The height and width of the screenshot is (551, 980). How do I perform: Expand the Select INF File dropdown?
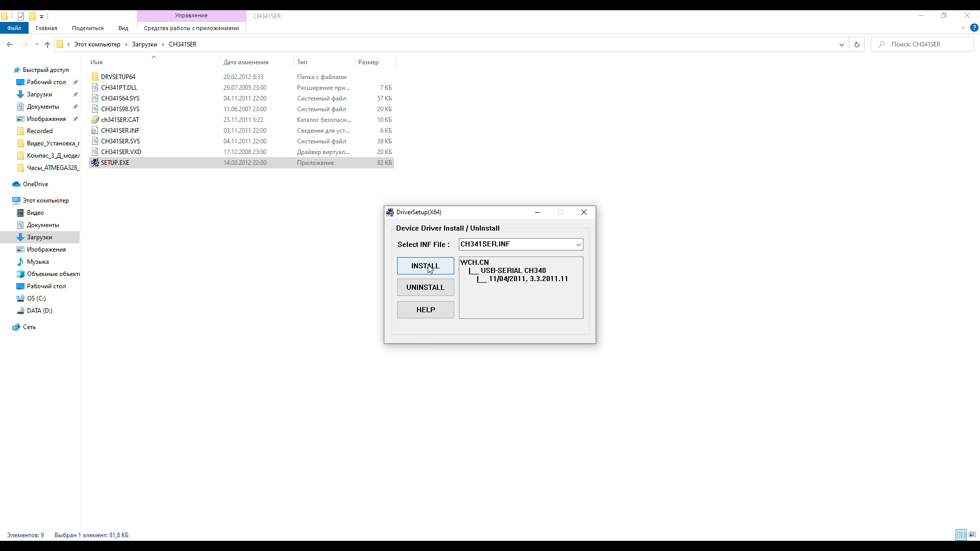(x=578, y=244)
